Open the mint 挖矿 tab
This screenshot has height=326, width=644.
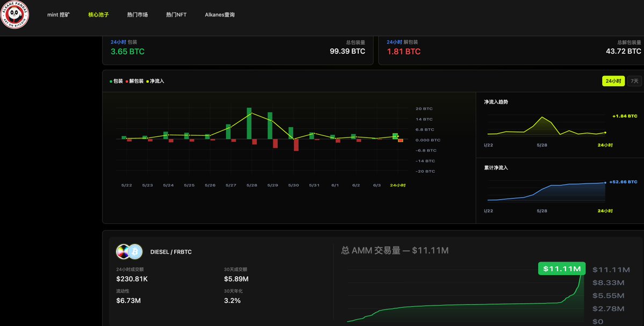pyautogui.click(x=59, y=15)
